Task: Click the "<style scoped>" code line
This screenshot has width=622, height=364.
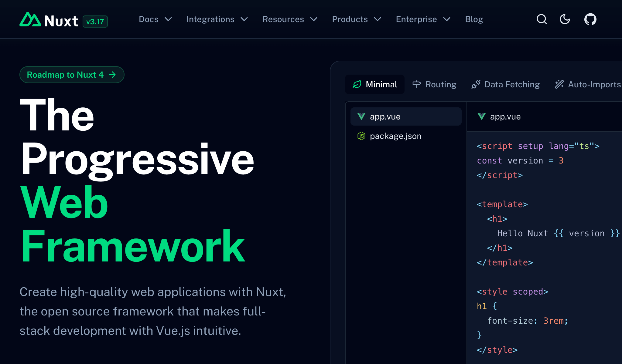Action: click(x=513, y=292)
